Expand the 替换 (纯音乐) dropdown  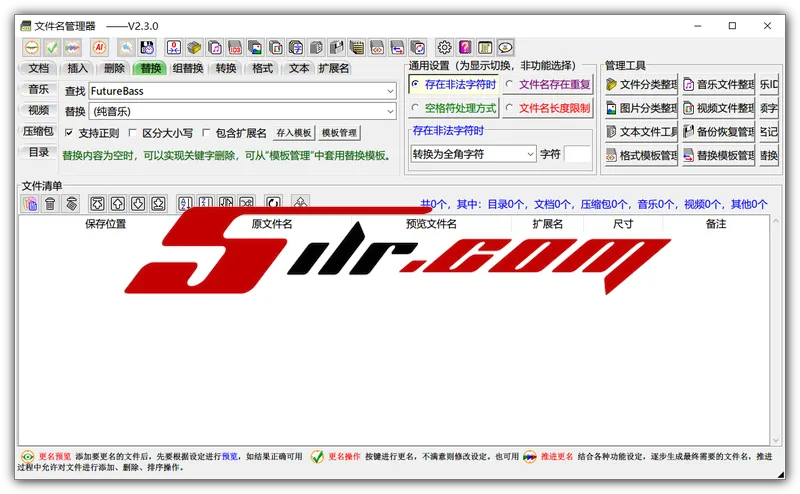tap(390, 111)
